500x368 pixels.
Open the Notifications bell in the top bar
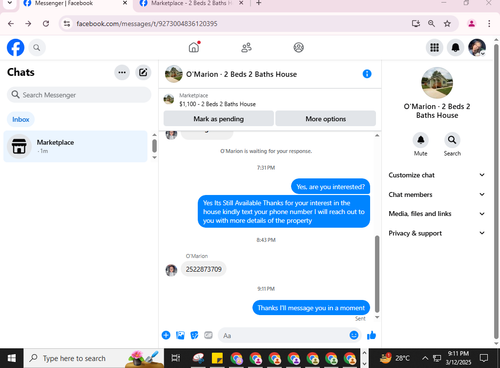pos(455,48)
